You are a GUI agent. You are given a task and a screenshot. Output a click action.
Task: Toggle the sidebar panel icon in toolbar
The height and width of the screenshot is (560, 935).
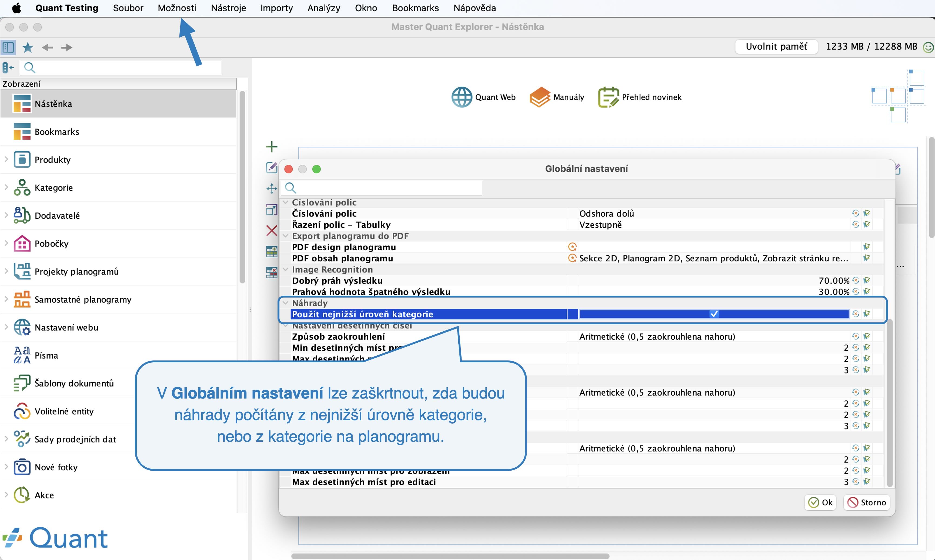(x=8, y=48)
